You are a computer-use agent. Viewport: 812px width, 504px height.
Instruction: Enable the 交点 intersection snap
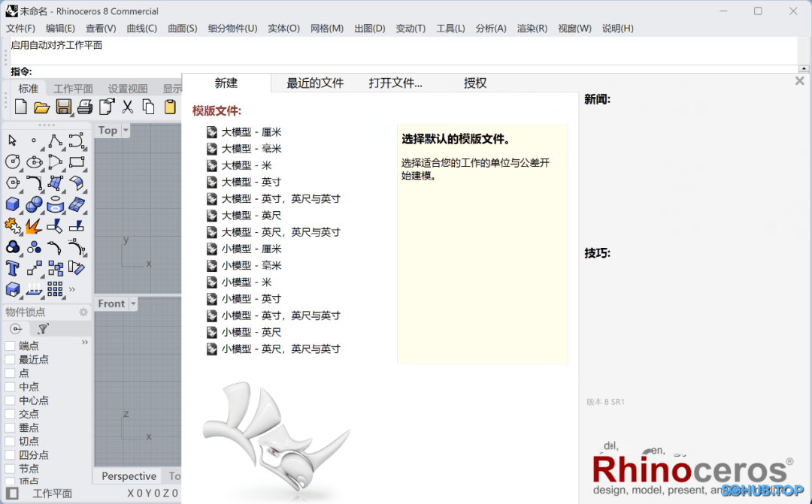pos(8,414)
